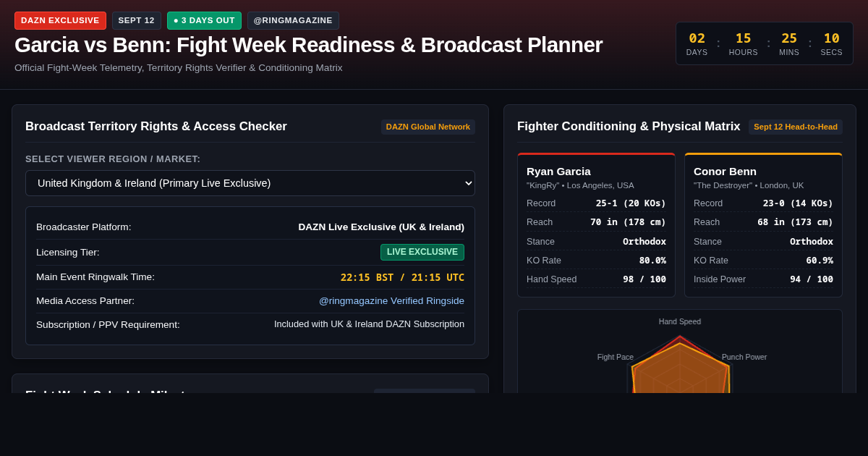
Task: Click the @RINGMAGAZINE header tag
Action: click(293, 20)
